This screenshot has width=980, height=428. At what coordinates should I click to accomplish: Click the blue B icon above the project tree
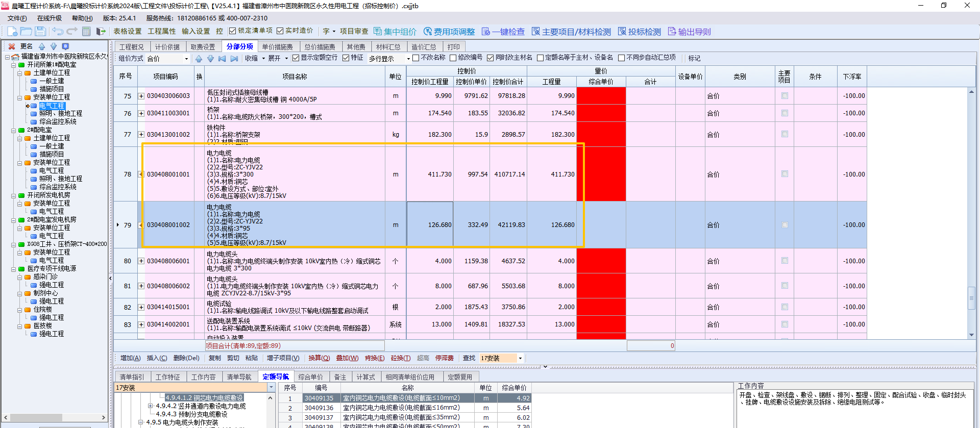point(65,46)
